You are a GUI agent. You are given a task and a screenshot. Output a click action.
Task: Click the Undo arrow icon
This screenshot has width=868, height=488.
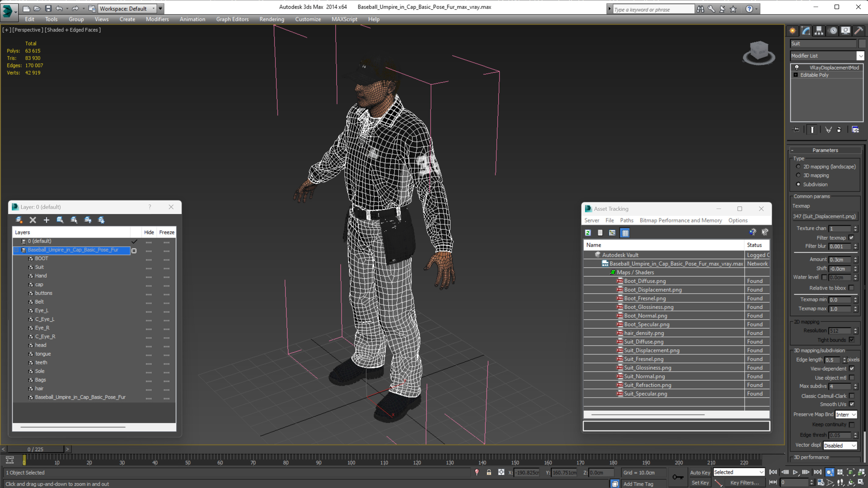(x=59, y=9)
